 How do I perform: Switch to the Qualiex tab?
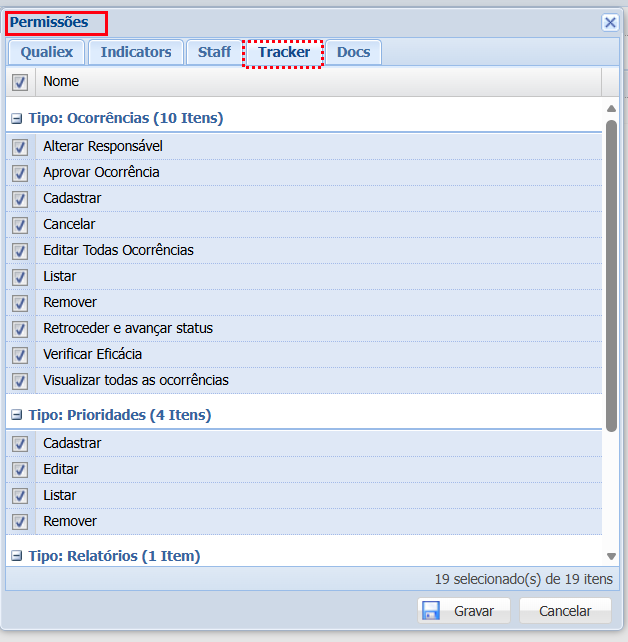[46, 52]
